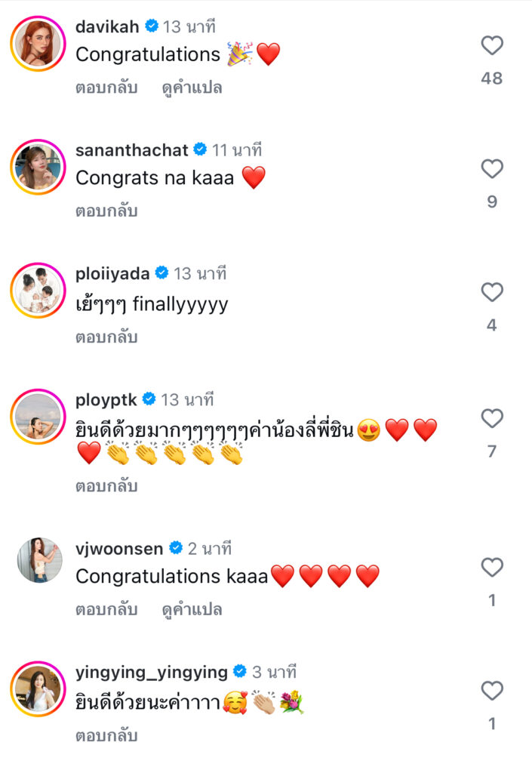The image size is (532, 773).
Task: Tap vjwoonsen's profile picture
Action: click(x=39, y=560)
